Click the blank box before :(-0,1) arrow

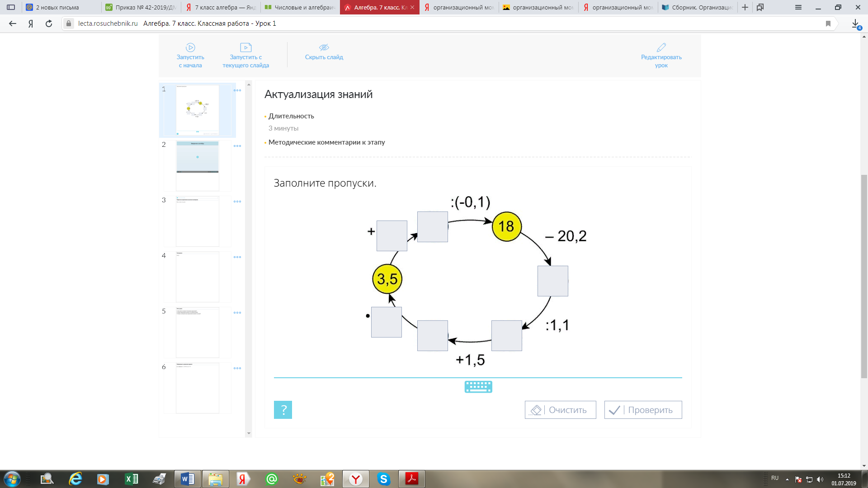click(433, 227)
